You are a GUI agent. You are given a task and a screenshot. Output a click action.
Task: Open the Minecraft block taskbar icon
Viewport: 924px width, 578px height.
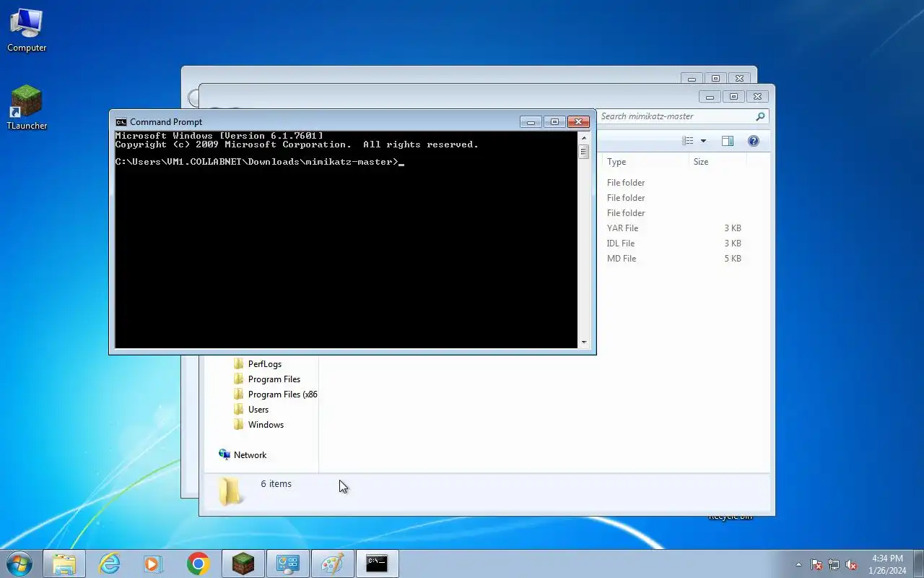(x=243, y=564)
